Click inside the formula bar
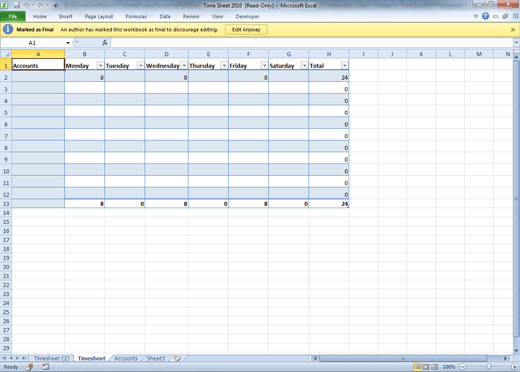The height and width of the screenshot is (372, 520). point(311,43)
